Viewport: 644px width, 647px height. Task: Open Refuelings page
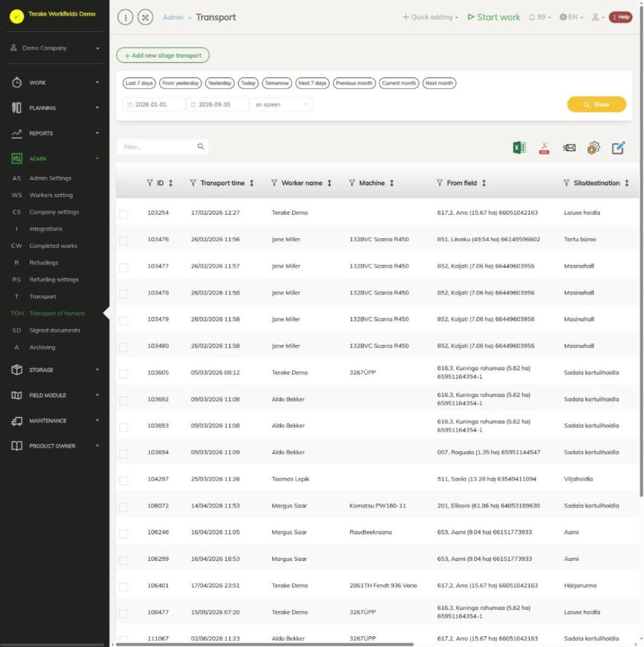(x=44, y=262)
